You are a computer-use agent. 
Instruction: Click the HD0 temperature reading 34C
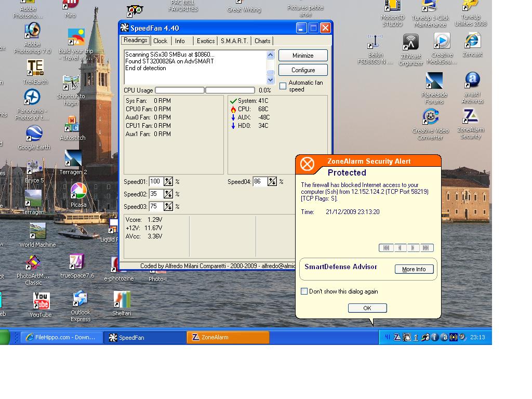263,126
